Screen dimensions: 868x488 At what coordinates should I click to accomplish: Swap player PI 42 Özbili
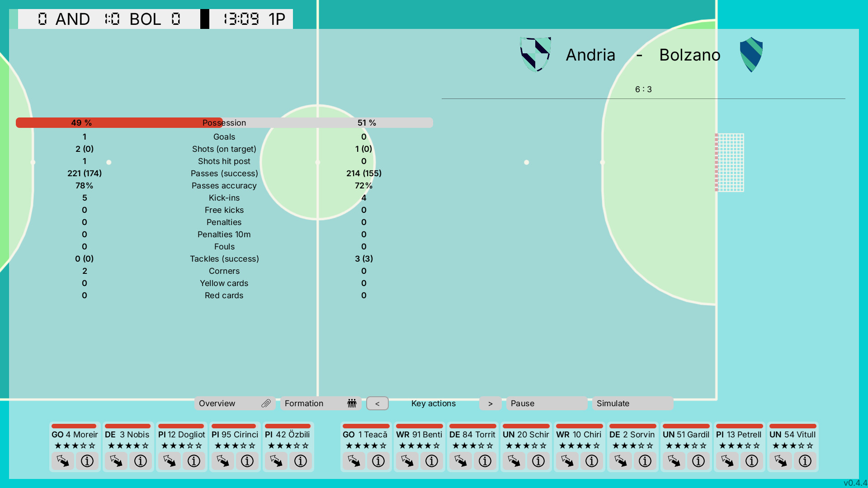[x=276, y=461]
